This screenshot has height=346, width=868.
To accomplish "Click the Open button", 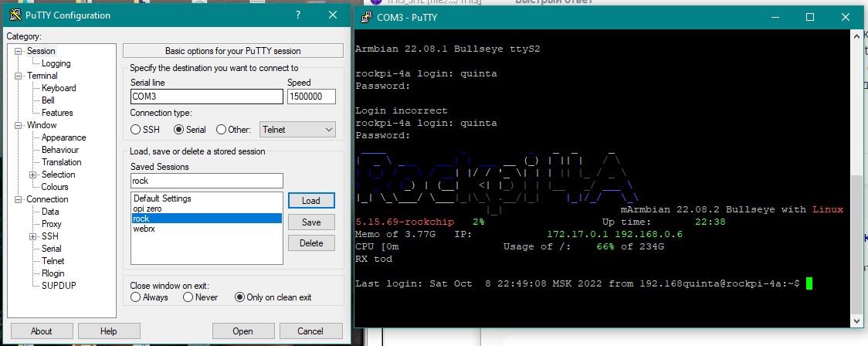I will point(242,331).
